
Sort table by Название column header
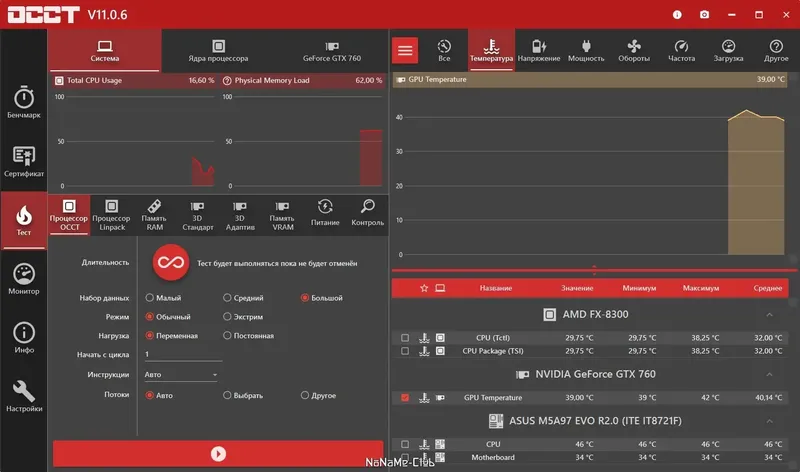(x=495, y=288)
